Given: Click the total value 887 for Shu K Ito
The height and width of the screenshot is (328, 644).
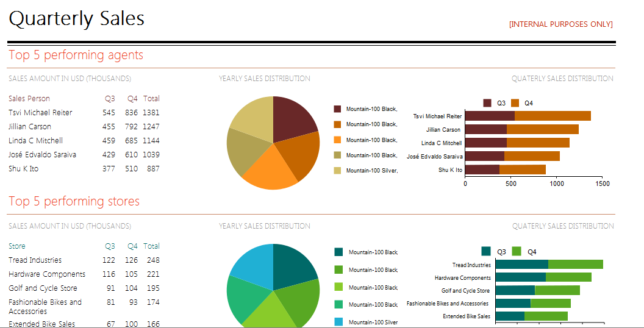Looking at the screenshot, I should click(x=153, y=168).
